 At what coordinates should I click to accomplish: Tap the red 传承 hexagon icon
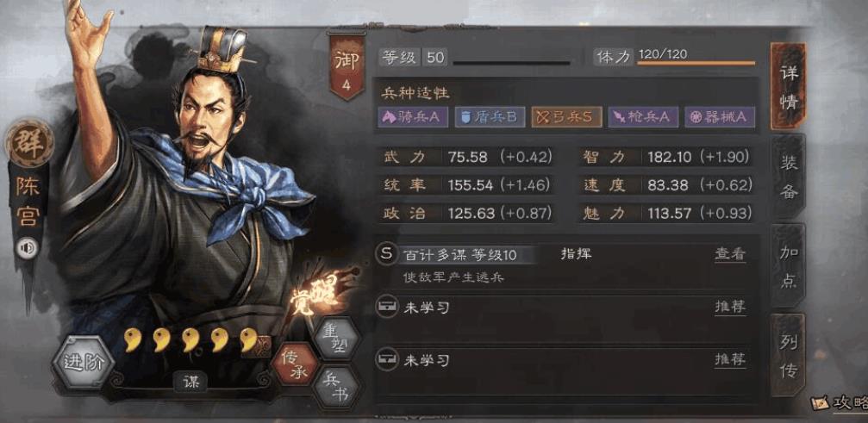294,364
